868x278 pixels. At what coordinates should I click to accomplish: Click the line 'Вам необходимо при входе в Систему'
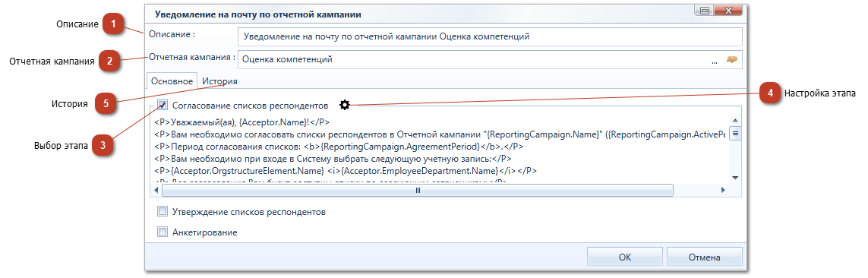click(x=333, y=159)
